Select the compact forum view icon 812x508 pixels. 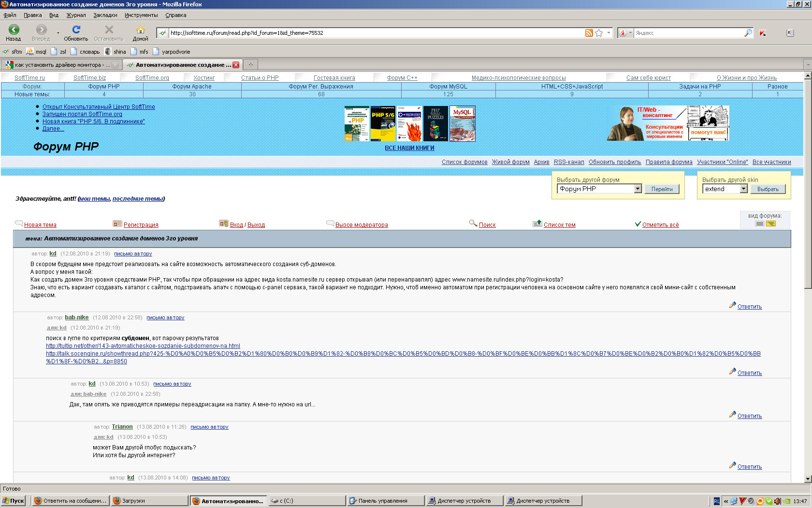point(759,224)
